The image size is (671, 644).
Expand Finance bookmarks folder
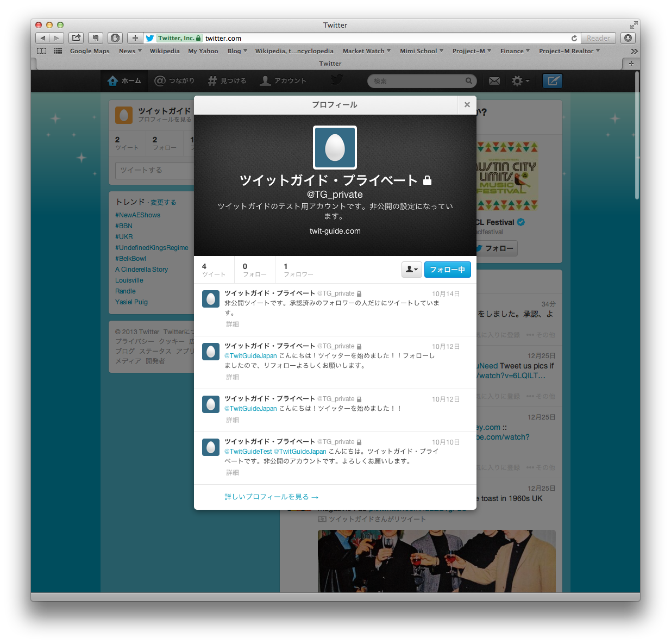[515, 51]
